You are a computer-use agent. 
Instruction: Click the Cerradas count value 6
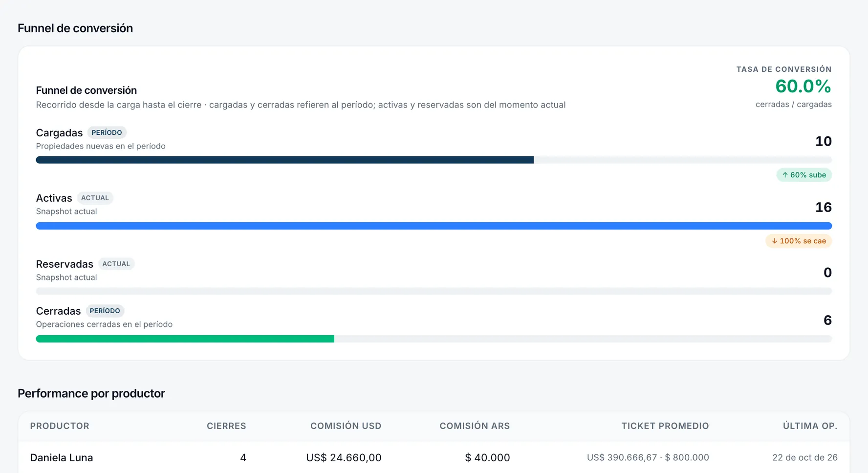point(827,320)
